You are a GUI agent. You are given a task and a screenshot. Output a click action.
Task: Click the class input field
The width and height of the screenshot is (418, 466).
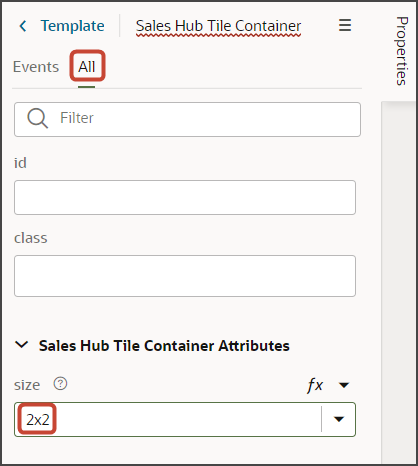coord(185,276)
